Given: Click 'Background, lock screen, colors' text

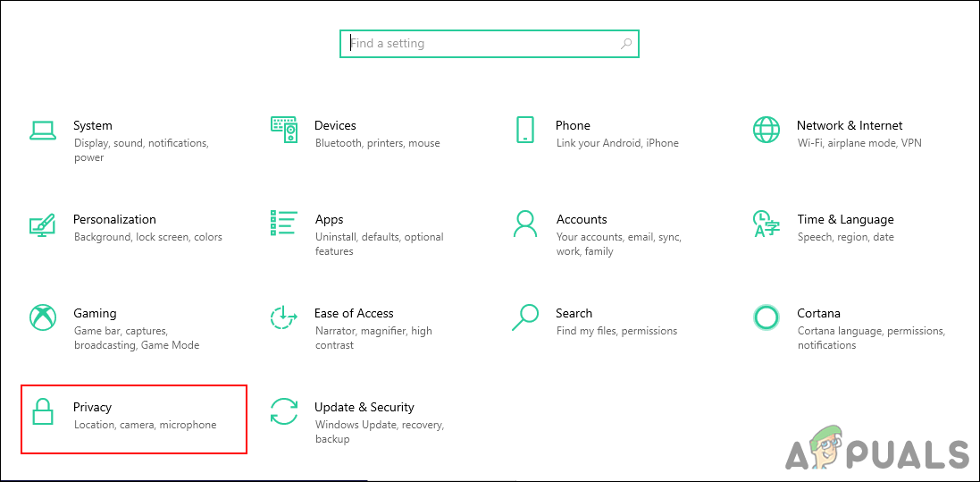Looking at the screenshot, I should point(147,237).
